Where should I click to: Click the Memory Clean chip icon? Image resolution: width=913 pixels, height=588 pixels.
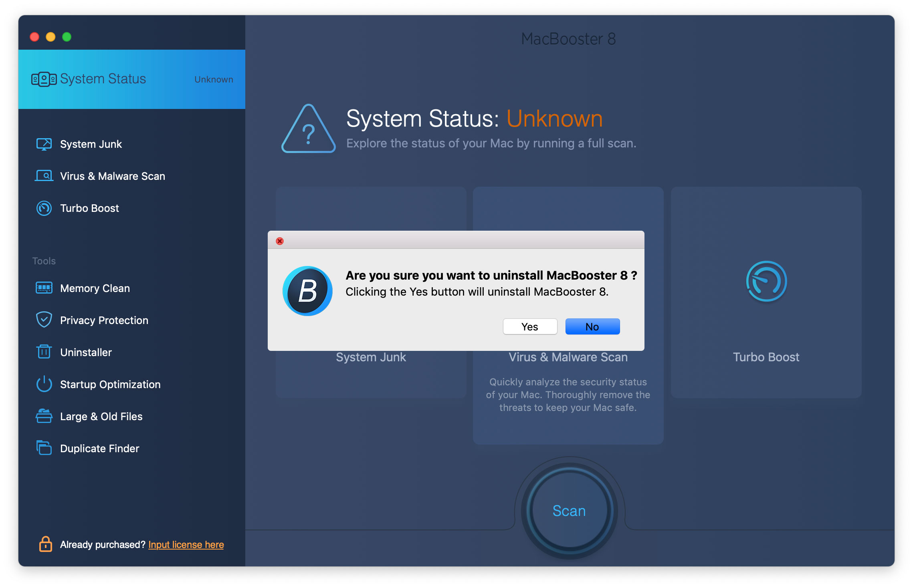pyautogui.click(x=44, y=288)
